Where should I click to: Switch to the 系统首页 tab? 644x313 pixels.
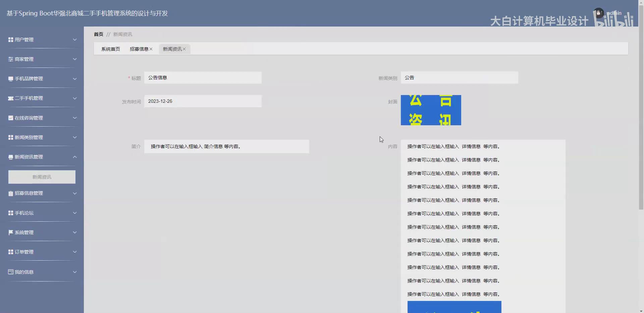111,49
